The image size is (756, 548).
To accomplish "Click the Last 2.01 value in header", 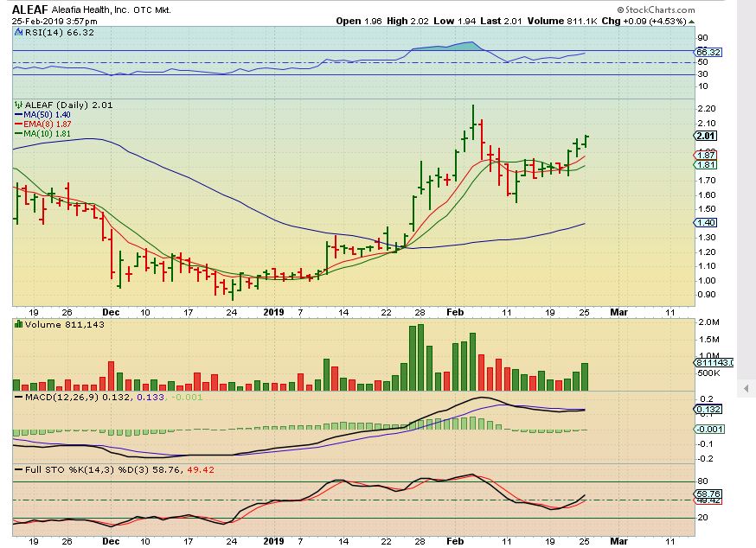I will click(x=502, y=22).
